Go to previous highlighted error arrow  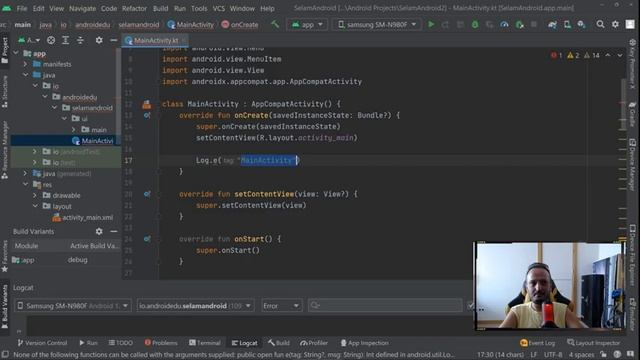(608, 55)
